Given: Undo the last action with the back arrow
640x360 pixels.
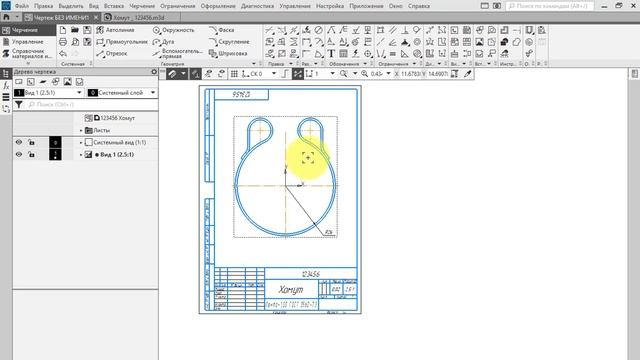Looking at the screenshot, I should coord(63,53).
